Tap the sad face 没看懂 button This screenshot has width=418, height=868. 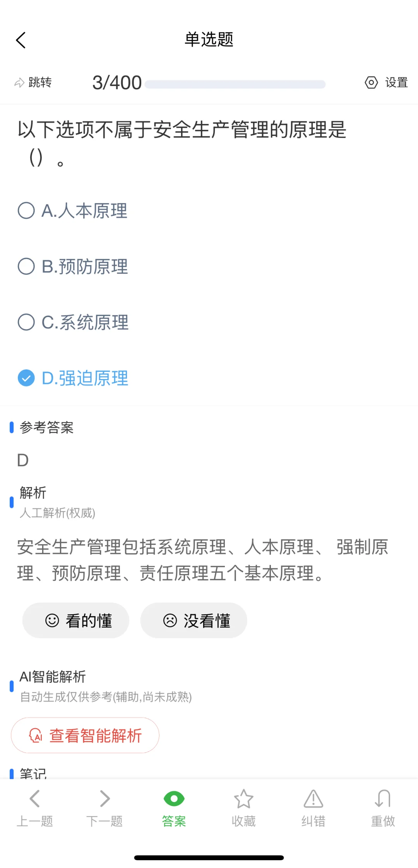point(194,620)
